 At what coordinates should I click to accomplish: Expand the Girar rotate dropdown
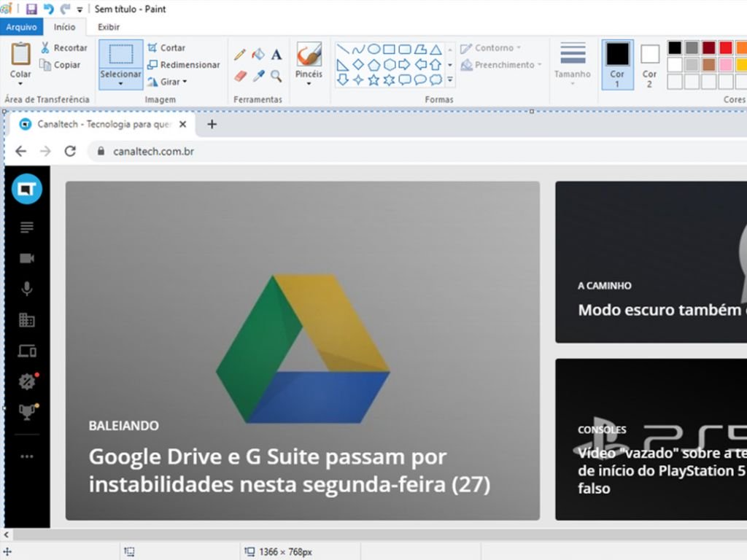coord(185,82)
